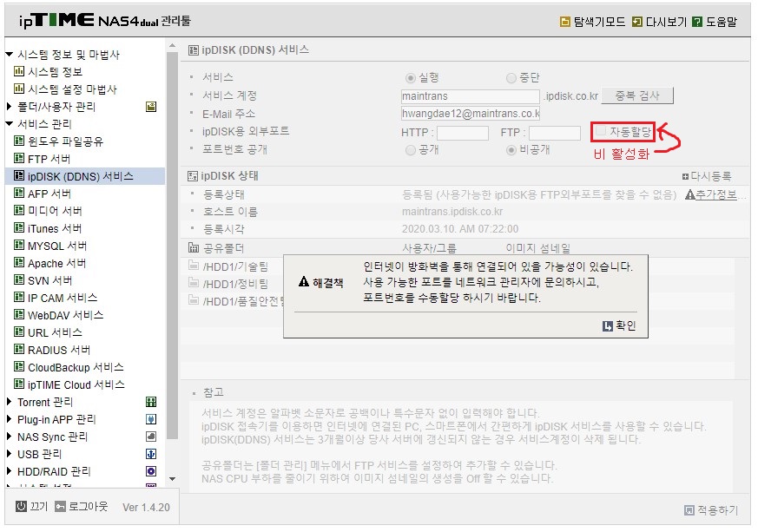Click the Torrent 관리 right-side icon
The image size is (758, 532).
pos(151,402)
